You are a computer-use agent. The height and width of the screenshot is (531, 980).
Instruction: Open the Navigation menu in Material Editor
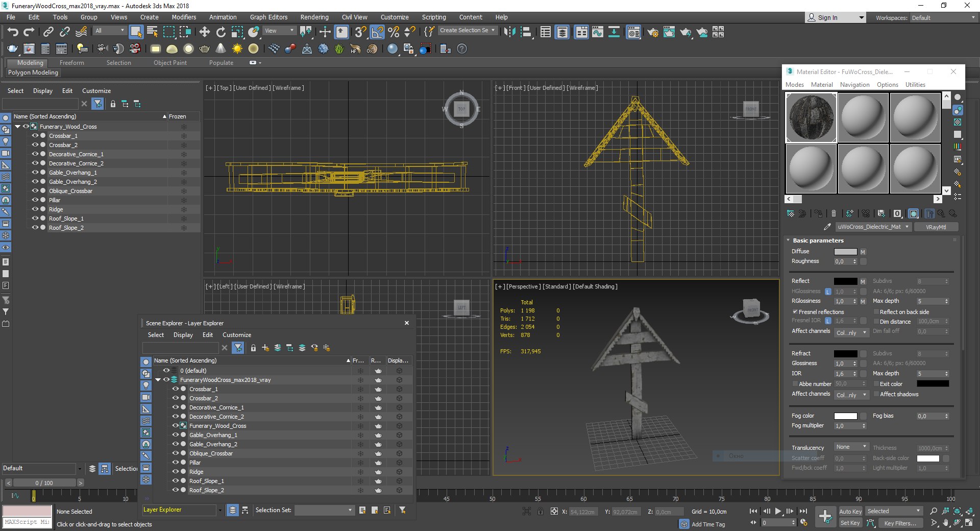click(854, 85)
